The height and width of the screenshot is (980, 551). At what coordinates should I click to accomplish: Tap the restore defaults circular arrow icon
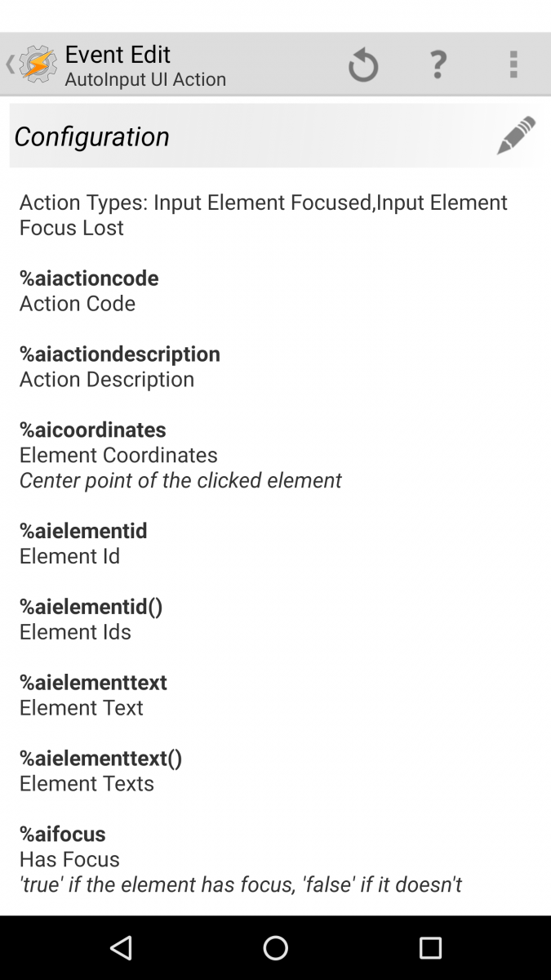pyautogui.click(x=363, y=64)
